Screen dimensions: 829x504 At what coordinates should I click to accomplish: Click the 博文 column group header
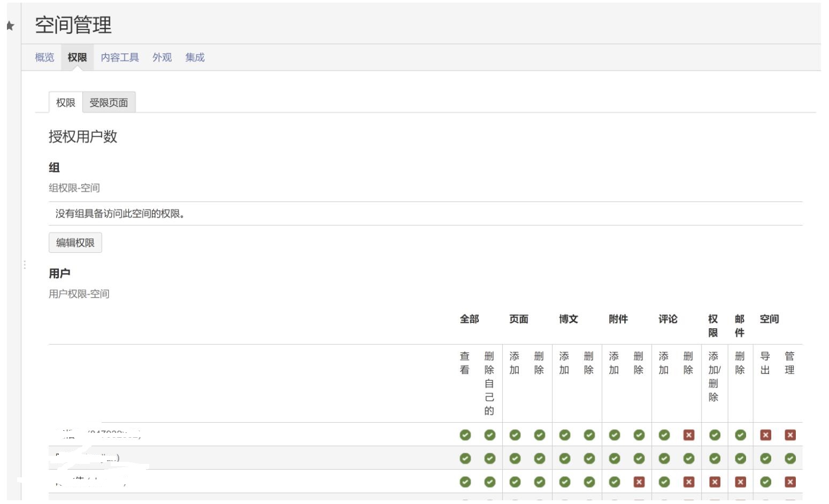coord(569,319)
